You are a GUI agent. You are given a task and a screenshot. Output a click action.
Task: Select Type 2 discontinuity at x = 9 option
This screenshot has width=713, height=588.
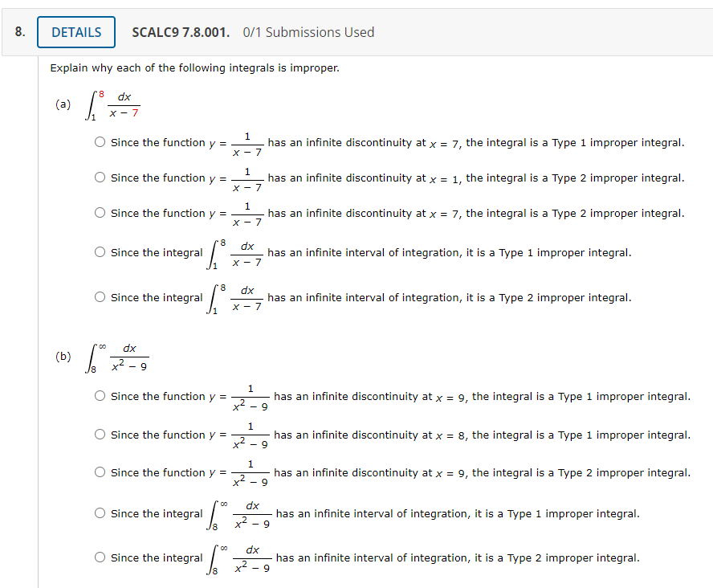click(x=100, y=472)
